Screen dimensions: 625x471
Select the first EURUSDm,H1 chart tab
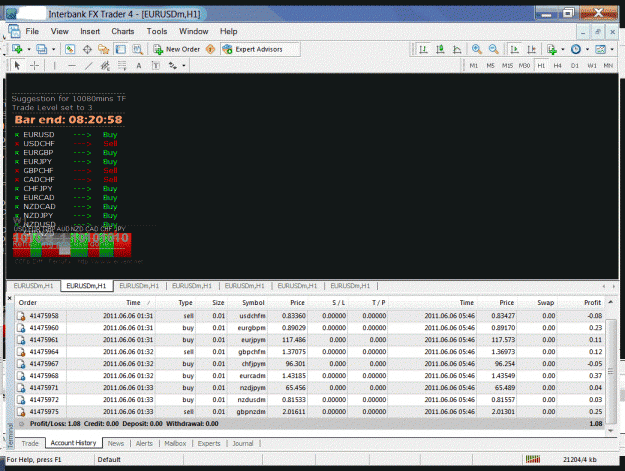click(33, 286)
